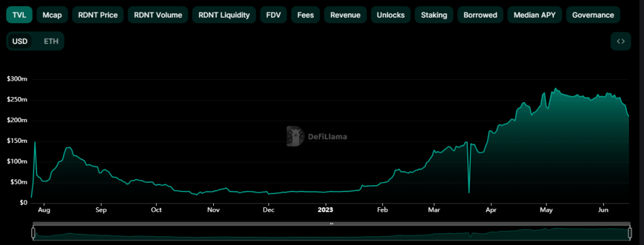644x245 pixels.
Task: Click the Aug x-axis label
Action: click(x=44, y=210)
